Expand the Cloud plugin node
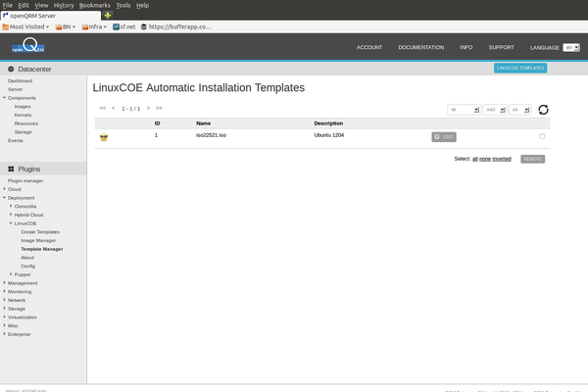The height and width of the screenshot is (392, 588). 4,189
